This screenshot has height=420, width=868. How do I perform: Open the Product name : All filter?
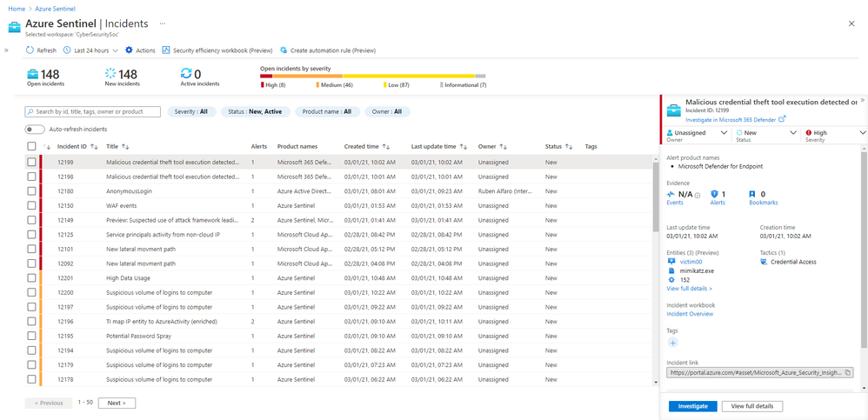327,112
